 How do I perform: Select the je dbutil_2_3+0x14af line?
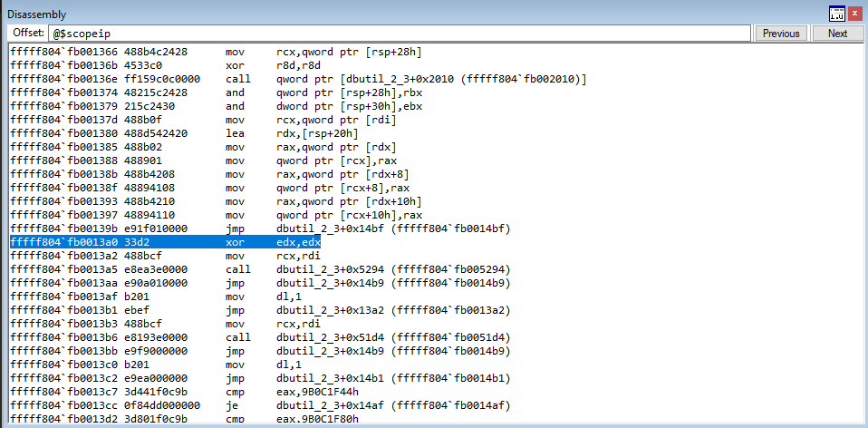coord(260,405)
